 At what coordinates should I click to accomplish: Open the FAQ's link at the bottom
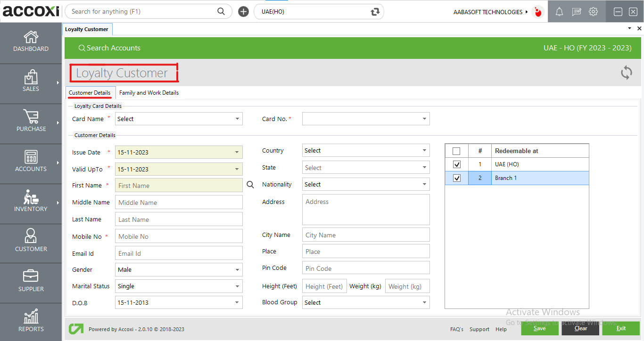[x=456, y=329]
